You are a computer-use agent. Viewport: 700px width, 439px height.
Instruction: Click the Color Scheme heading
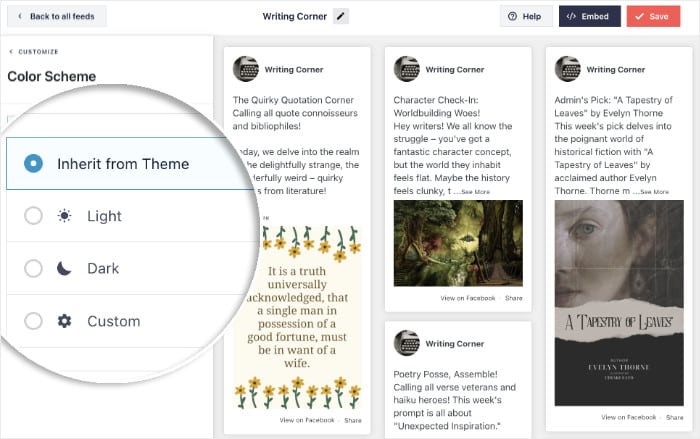52,76
